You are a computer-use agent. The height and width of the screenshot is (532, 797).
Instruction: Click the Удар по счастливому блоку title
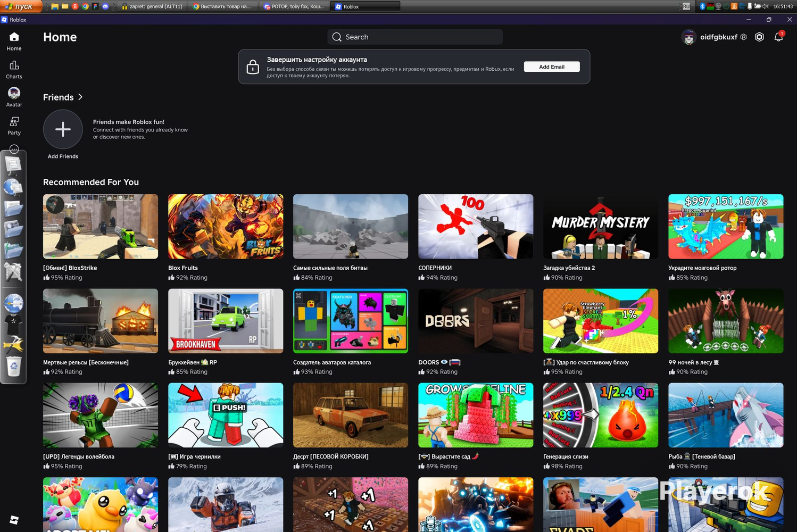tap(586, 362)
